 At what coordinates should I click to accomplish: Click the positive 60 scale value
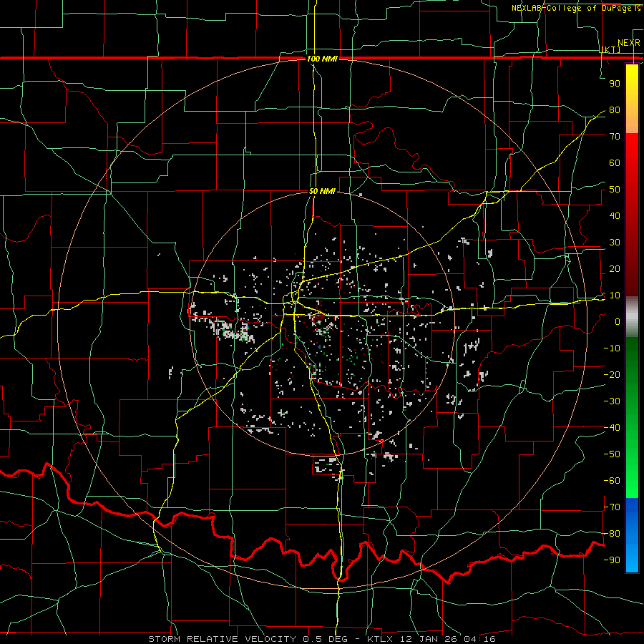(x=615, y=163)
